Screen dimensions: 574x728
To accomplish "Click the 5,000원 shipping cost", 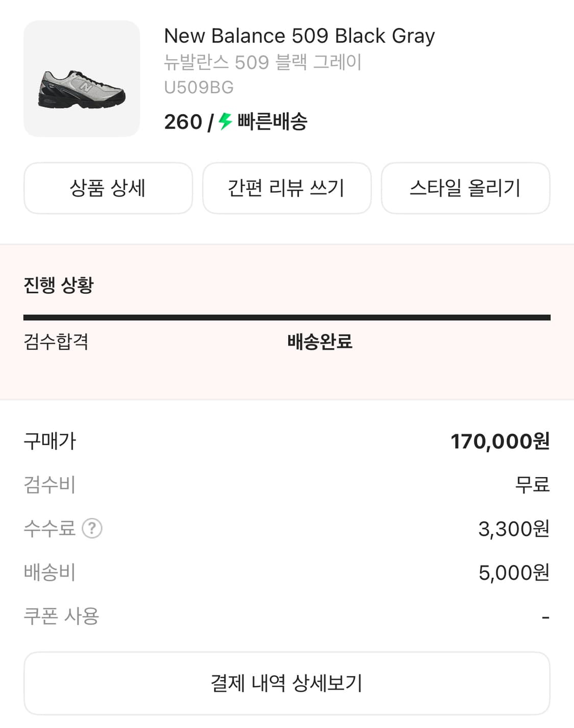I will [513, 573].
